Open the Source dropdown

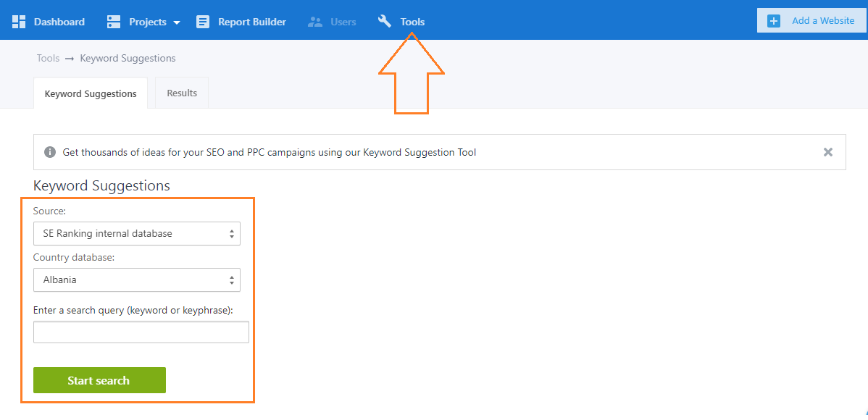(137, 233)
